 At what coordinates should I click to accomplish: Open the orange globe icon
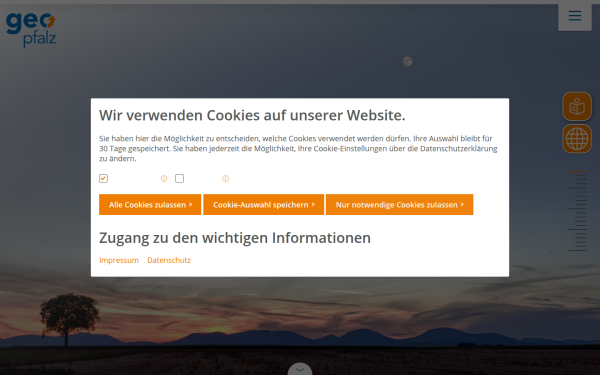[x=577, y=139]
